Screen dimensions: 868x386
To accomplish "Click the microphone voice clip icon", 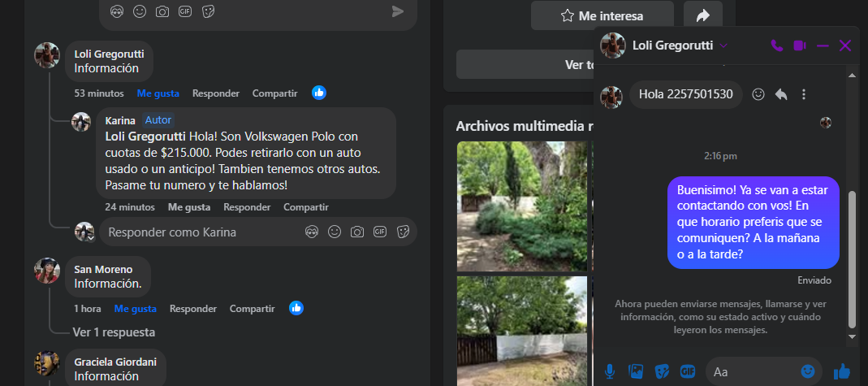I will pos(610,371).
